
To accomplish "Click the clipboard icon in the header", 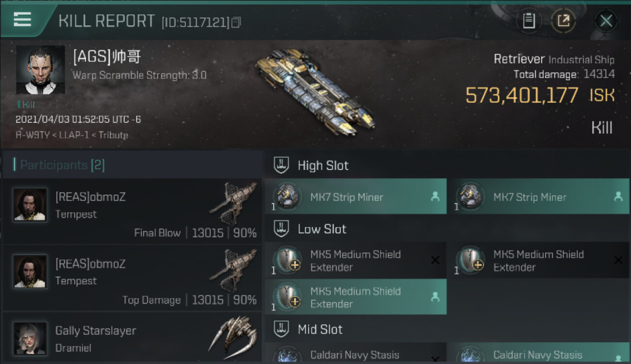I will [x=529, y=21].
